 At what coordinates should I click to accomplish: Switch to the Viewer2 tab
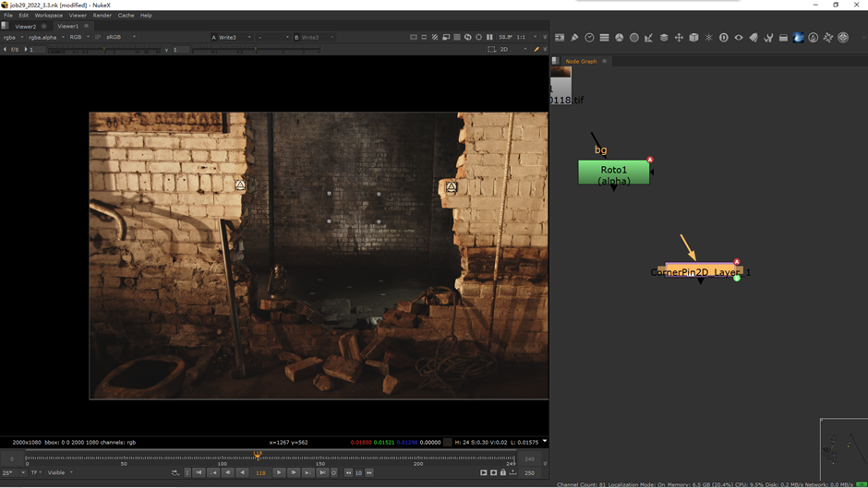[25, 27]
